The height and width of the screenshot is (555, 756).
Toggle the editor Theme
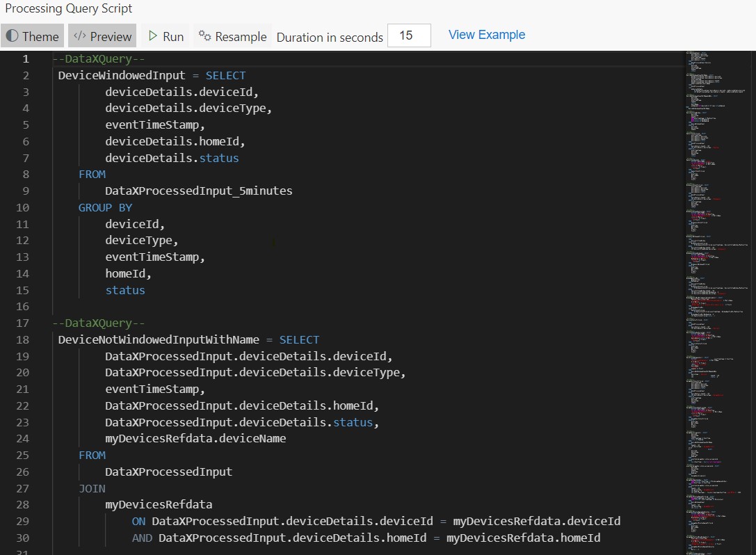tap(33, 36)
